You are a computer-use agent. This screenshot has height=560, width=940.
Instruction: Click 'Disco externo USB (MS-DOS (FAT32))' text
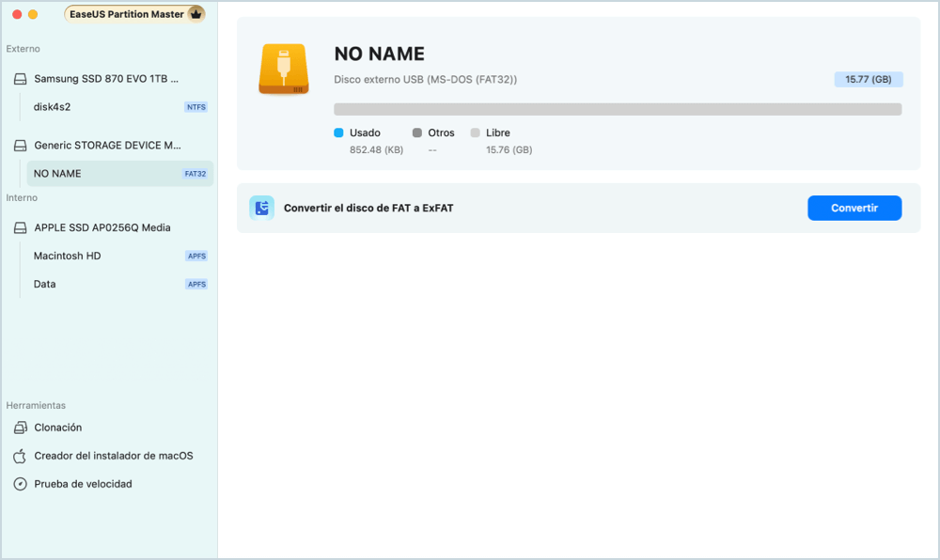426,79
